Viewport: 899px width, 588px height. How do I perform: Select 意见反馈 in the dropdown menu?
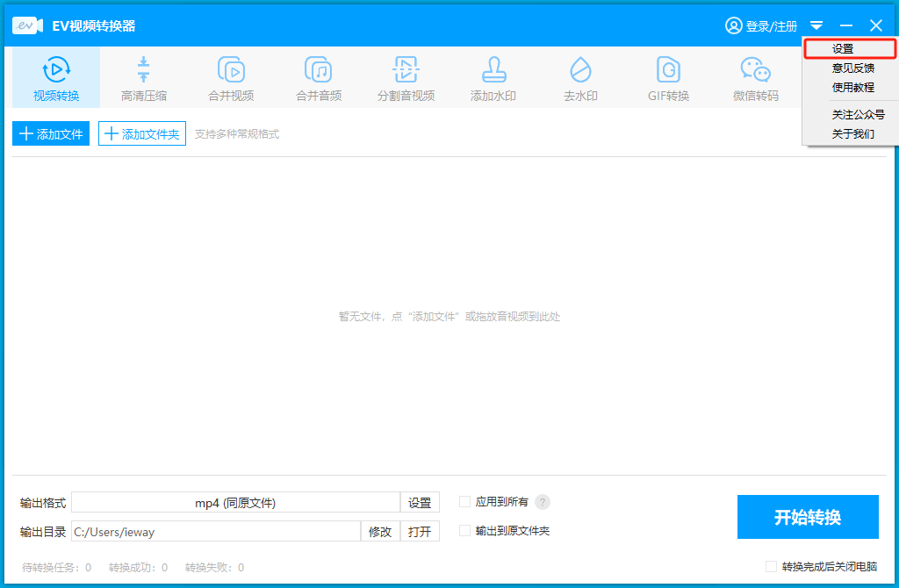click(x=852, y=68)
